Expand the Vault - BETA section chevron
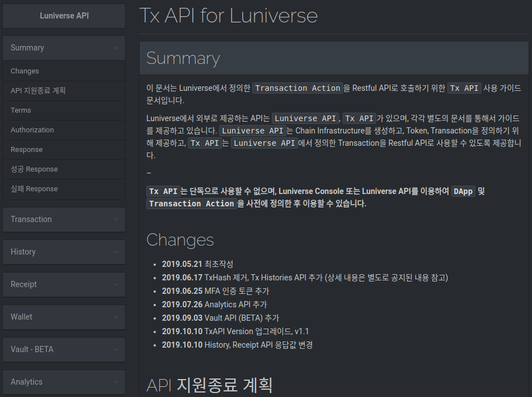Viewport: 532px width, 397px height. (115, 349)
